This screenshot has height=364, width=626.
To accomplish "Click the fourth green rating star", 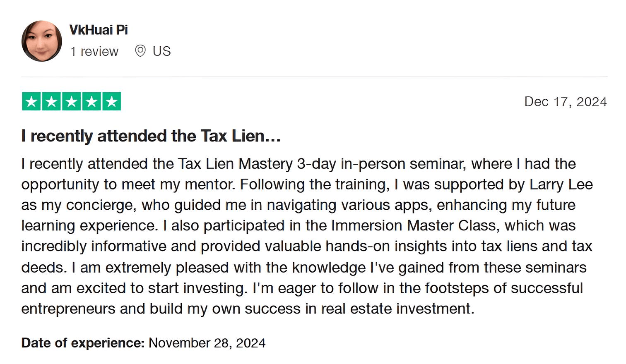I will point(91,101).
